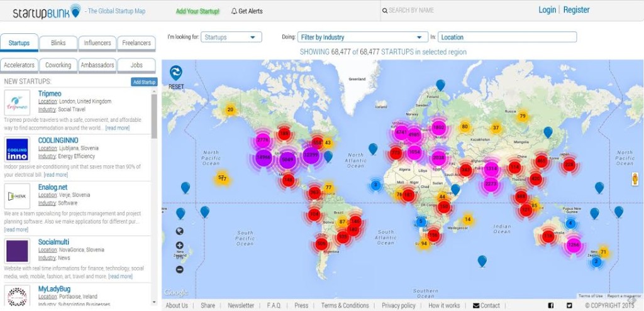Click the New Startups list scrollbar thumb
Screen dimensions: 644x311
pyautogui.click(x=154, y=116)
